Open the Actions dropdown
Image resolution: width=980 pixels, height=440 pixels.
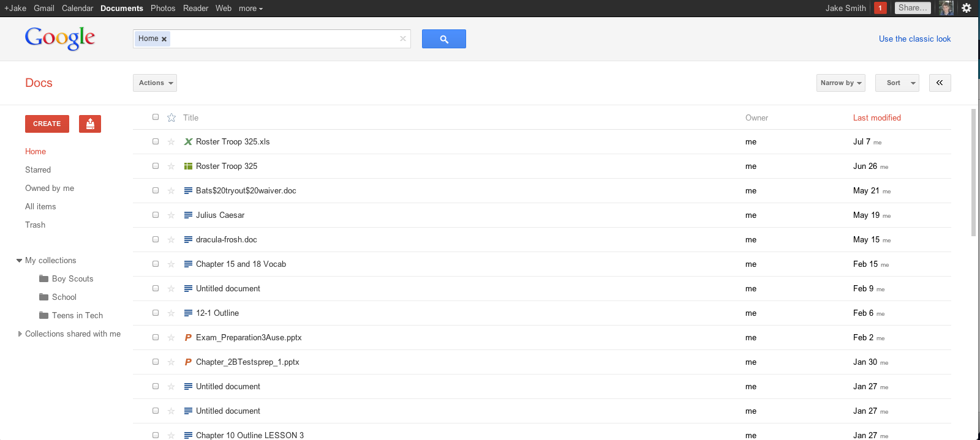click(x=155, y=83)
